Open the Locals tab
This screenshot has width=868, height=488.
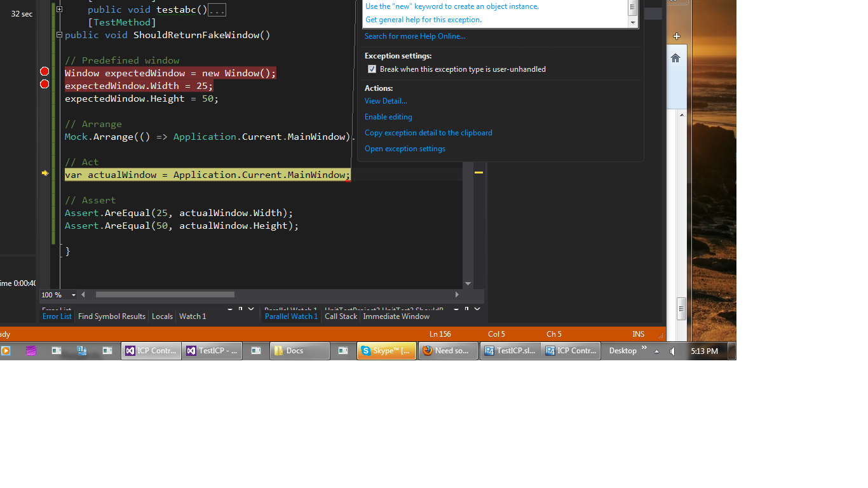pyautogui.click(x=162, y=316)
